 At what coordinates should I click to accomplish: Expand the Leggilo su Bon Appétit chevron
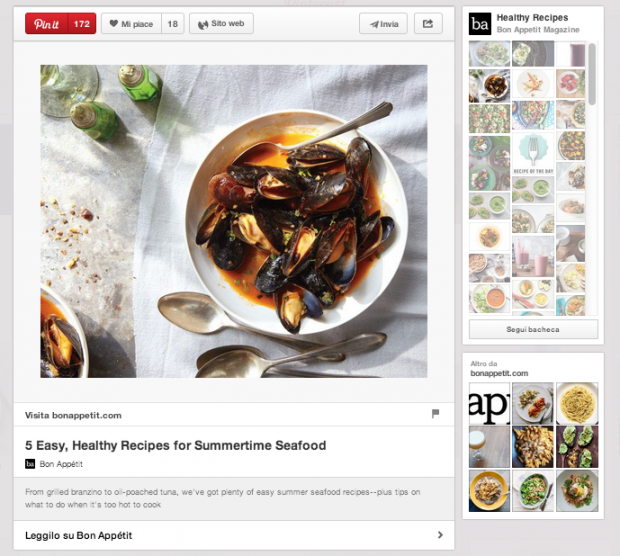(440, 535)
